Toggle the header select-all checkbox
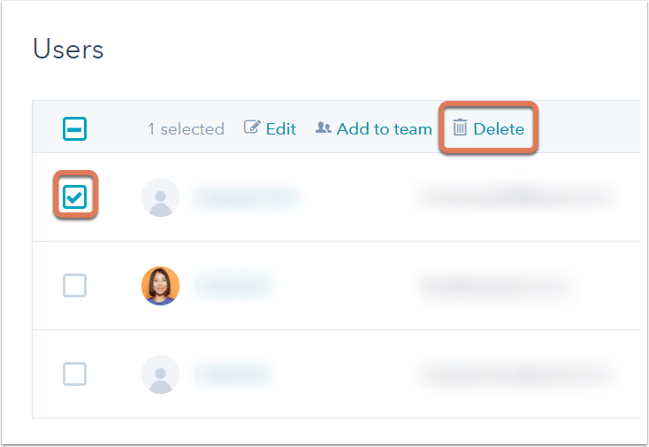 pyautogui.click(x=75, y=129)
